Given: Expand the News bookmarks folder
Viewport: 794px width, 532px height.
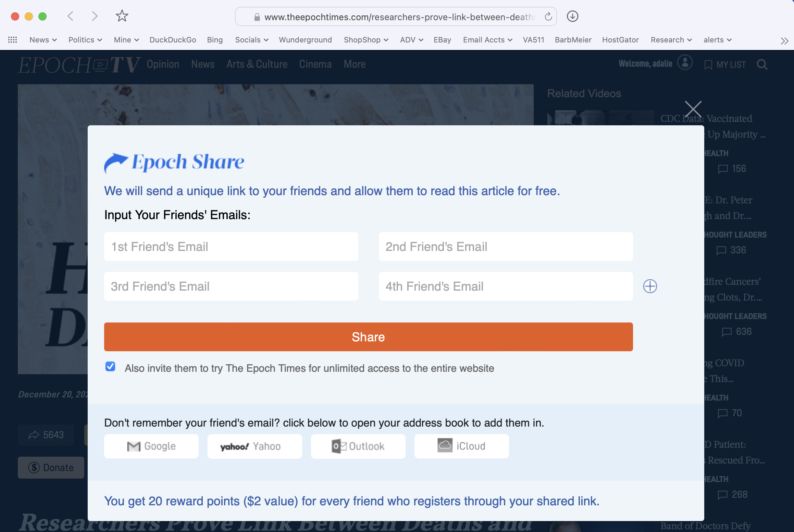Looking at the screenshot, I should coord(43,40).
